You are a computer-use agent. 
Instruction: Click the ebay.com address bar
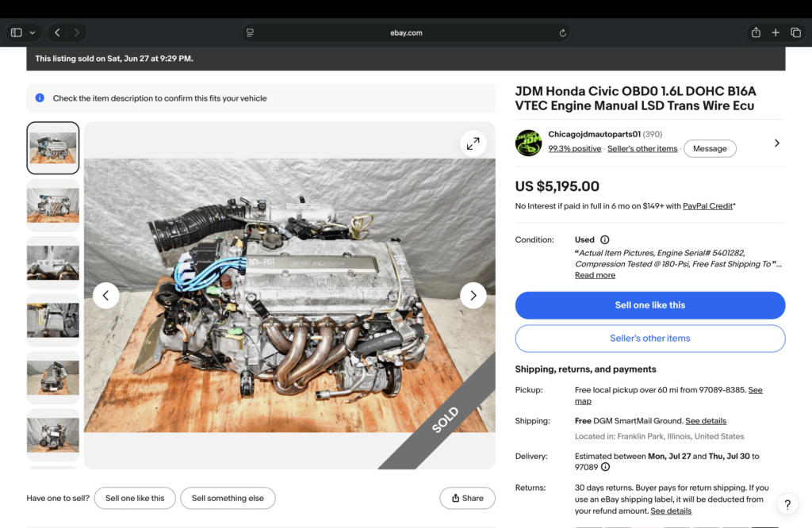406,33
